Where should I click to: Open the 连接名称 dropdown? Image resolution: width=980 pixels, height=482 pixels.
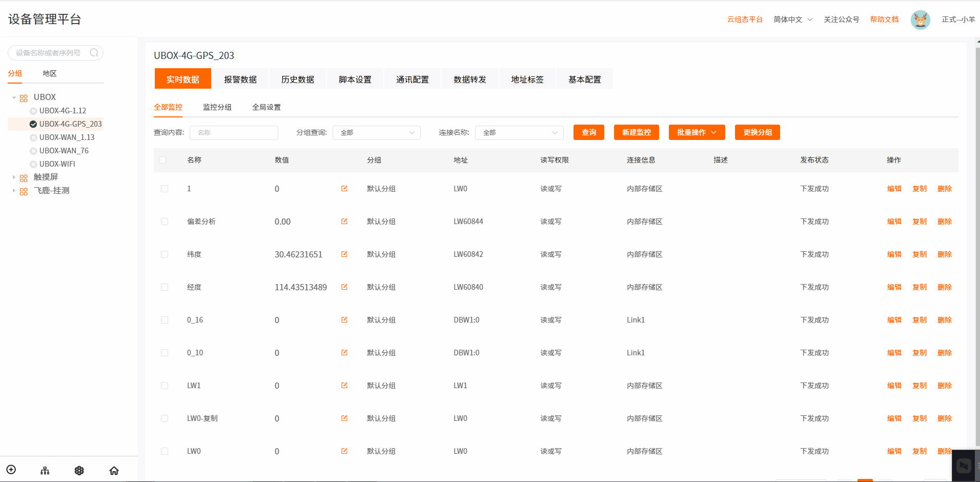click(x=519, y=133)
